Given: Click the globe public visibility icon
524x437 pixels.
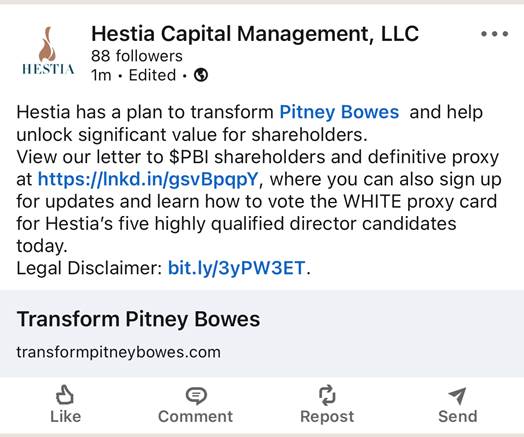Looking at the screenshot, I should (x=201, y=75).
